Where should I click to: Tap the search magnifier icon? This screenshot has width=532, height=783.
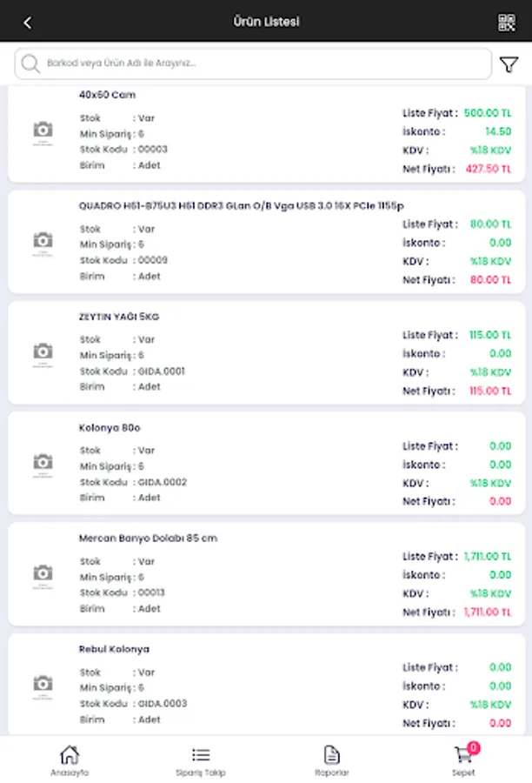31,64
